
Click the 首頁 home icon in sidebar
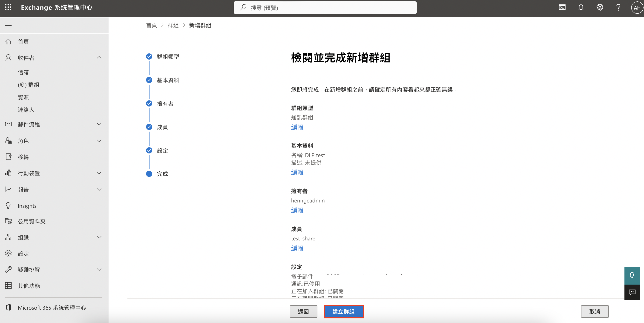[8, 41]
